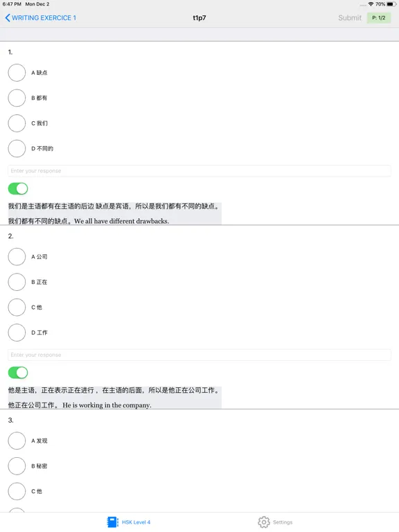Choose option A 公司 in question 2

[x=17, y=257]
